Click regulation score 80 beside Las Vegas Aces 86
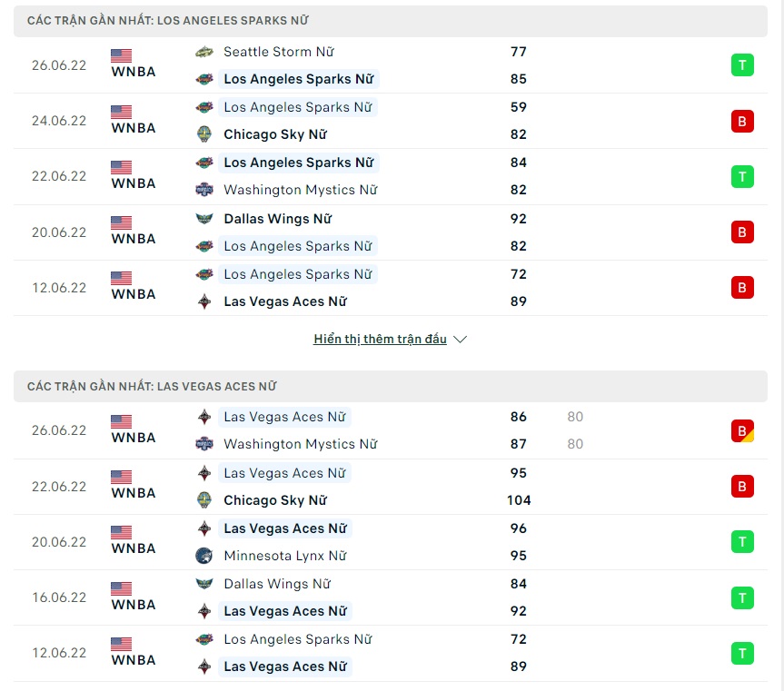Image resolution: width=784 pixels, height=691 pixels. (x=575, y=417)
